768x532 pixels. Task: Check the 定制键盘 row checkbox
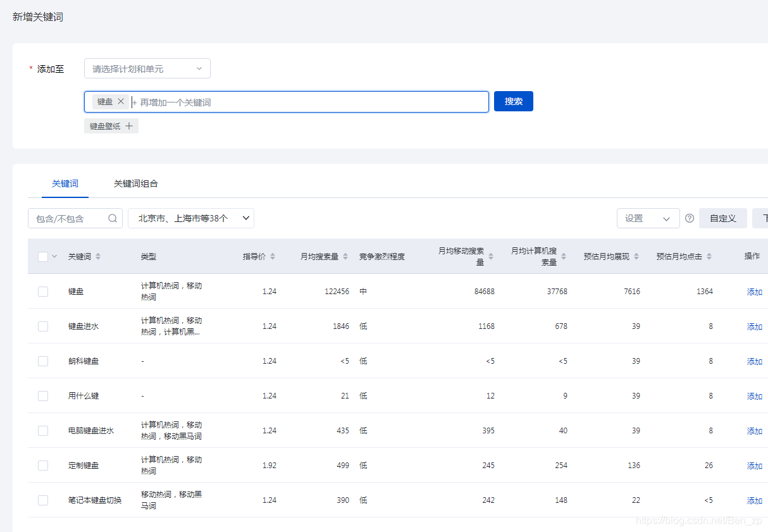43,466
